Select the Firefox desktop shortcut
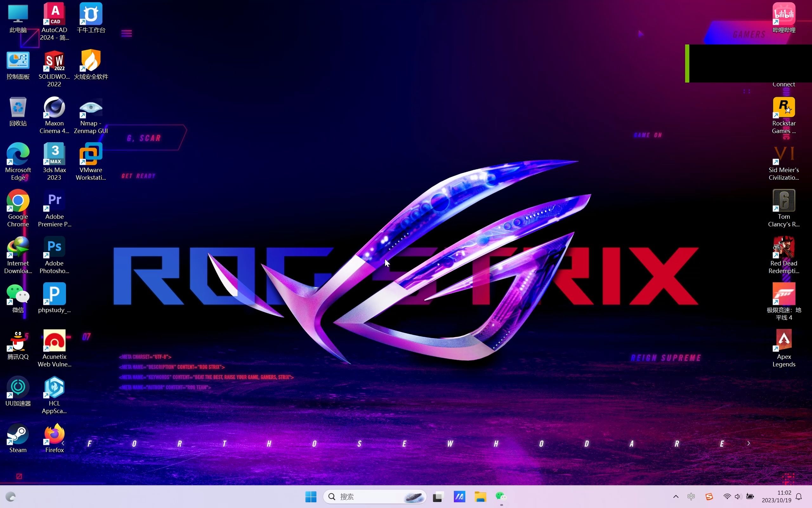812x508 pixels. [x=54, y=438]
